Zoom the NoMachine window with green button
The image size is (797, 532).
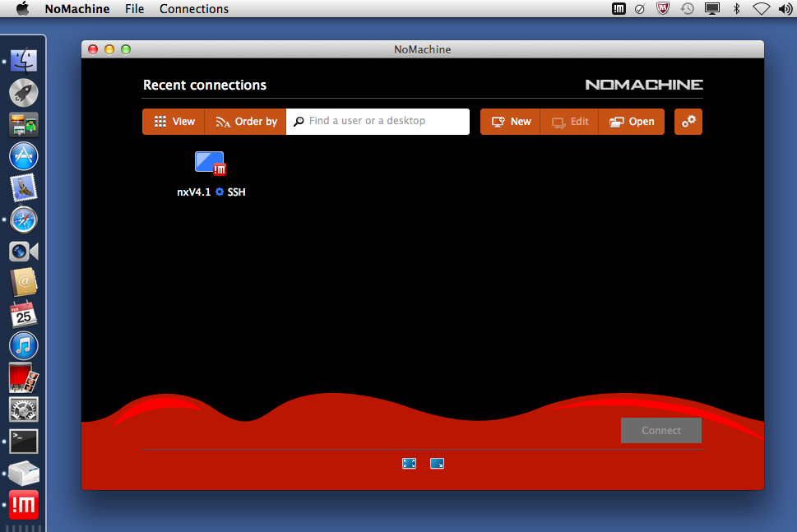(126, 49)
